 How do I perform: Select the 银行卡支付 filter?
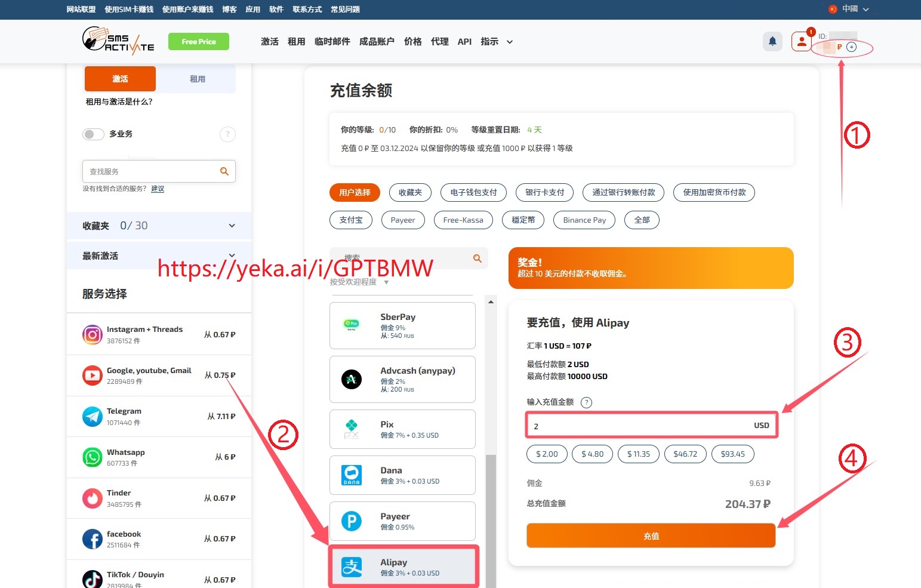(544, 192)
